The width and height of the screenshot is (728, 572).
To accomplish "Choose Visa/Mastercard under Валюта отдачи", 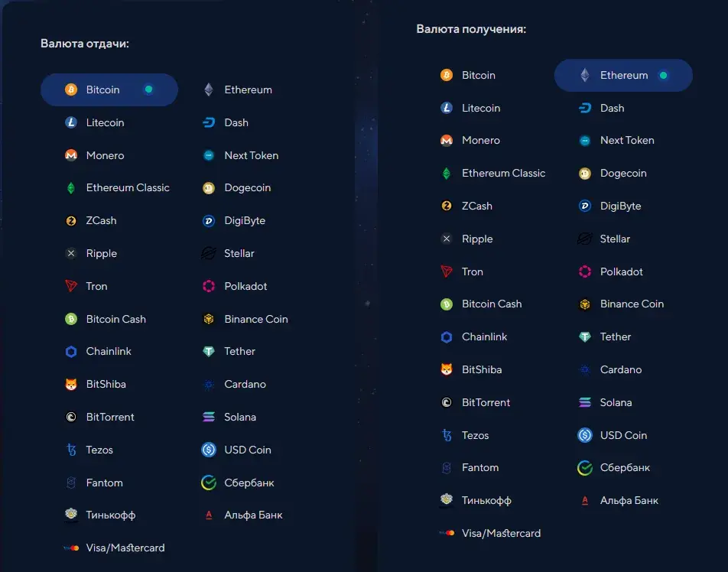I will click(114, 548).
